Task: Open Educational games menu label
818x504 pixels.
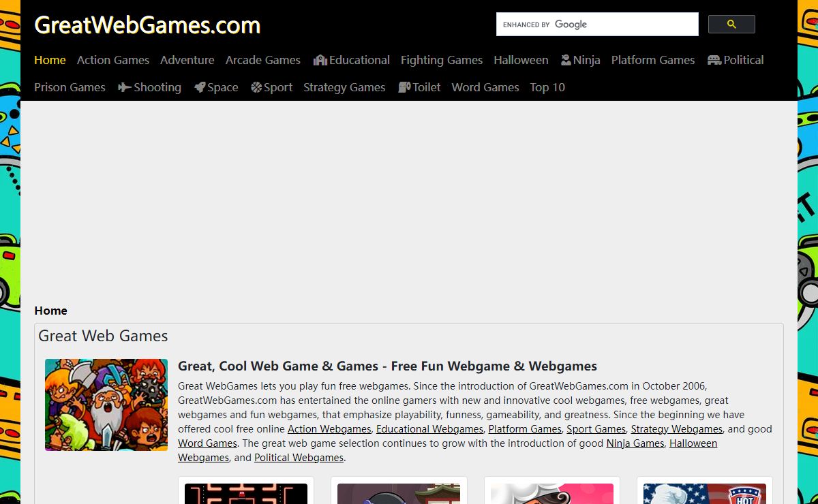Action: click(x=359, y=60)
